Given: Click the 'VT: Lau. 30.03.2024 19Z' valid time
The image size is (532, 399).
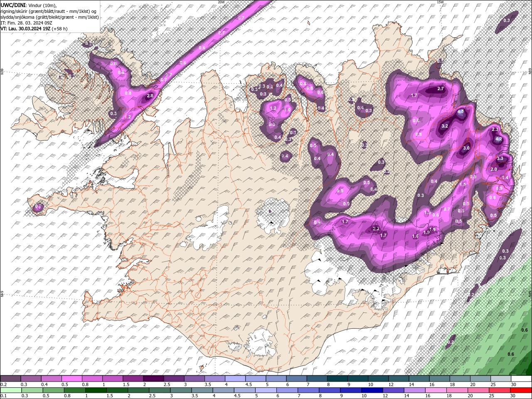Looking at the screenshot, I should click(25, 29).
